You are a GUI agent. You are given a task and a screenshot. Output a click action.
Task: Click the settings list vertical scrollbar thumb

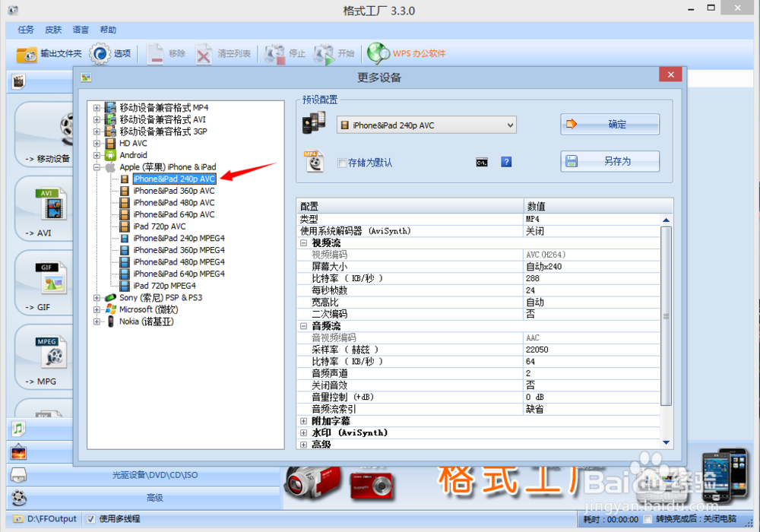(666, 316)
